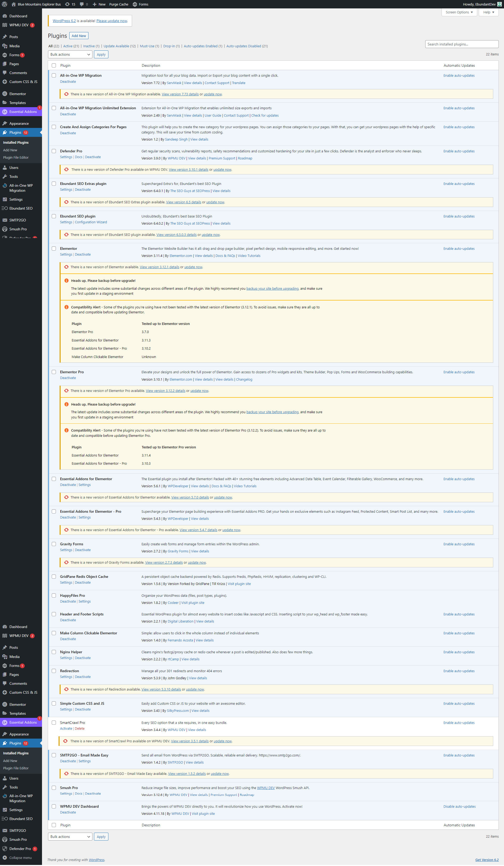
Task: Check the Gravity Forms plugin checkbox
Action: [54, 544]
